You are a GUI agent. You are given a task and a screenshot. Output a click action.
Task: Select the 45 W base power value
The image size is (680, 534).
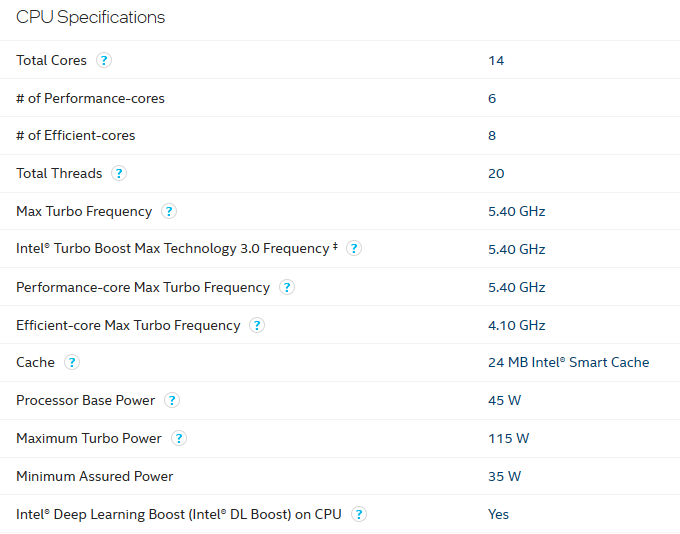(x=504, y=400)
